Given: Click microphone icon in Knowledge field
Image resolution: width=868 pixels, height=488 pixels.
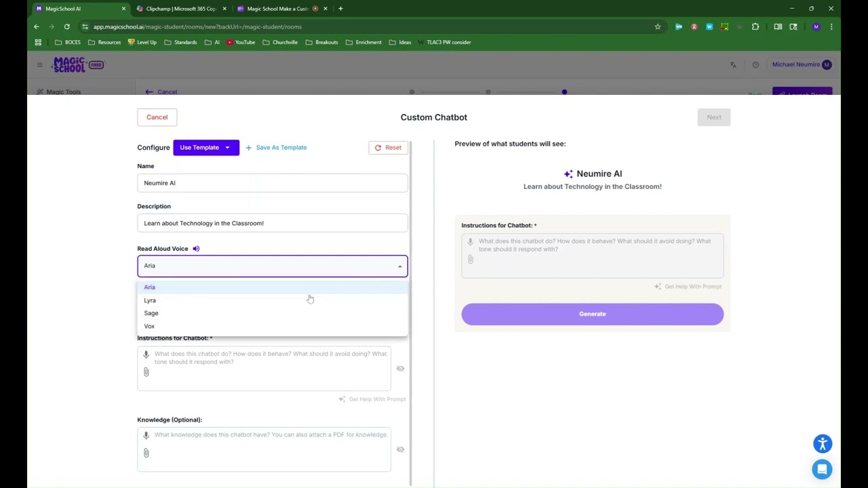Looking at the screenshot, I should [x=146, y=435].
